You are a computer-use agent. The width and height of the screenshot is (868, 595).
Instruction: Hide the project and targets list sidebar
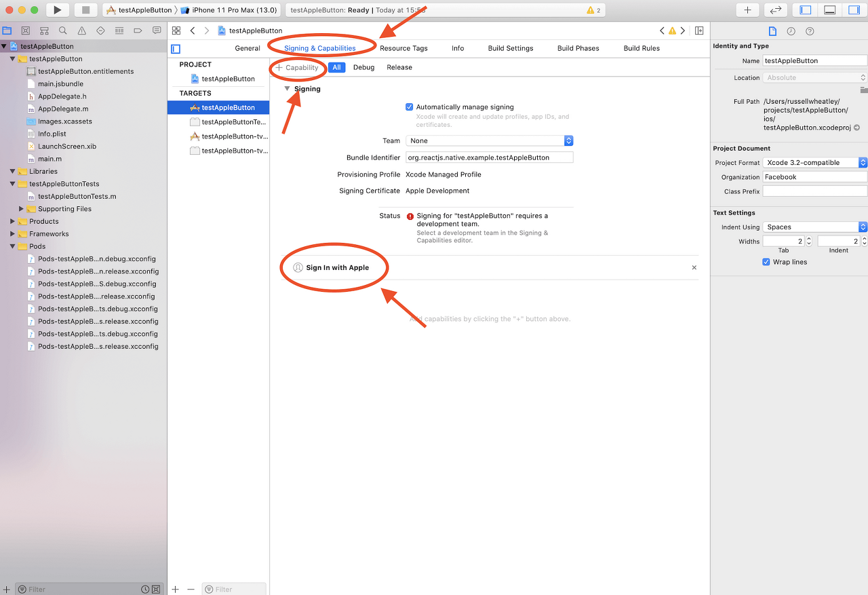[x=176, y=49]
